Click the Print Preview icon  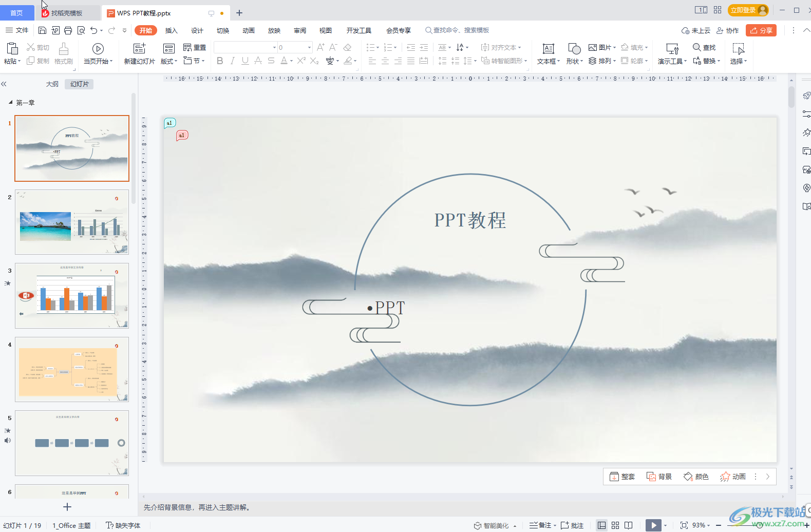pyautogui.click(x=81, y=30)
